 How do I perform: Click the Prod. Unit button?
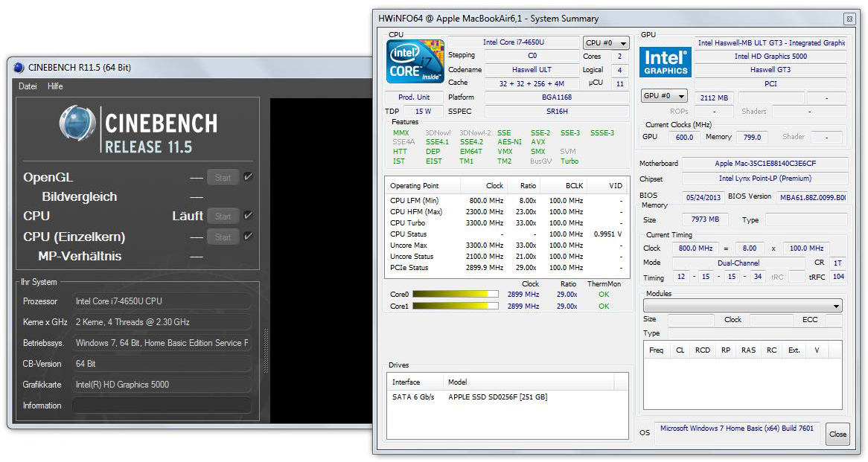(414, 97)
